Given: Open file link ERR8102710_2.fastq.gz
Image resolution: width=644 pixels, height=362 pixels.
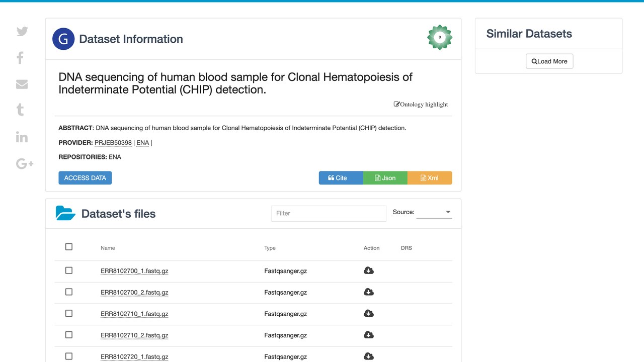Looking at the screenshot, I should click(134, 335).
